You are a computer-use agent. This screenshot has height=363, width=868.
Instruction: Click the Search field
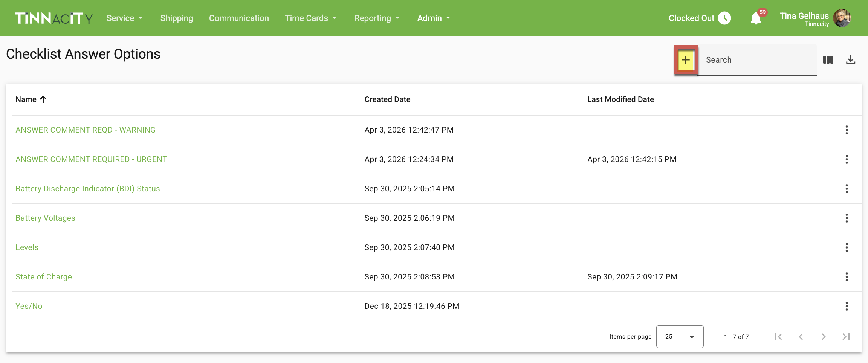(x=758, y=60)
